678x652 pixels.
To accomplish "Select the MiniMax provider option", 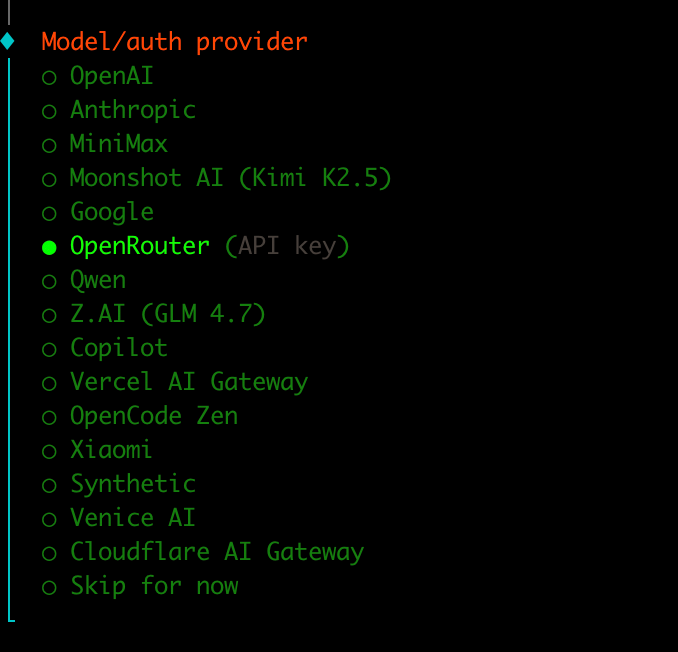I will click(x=118, y=144).
